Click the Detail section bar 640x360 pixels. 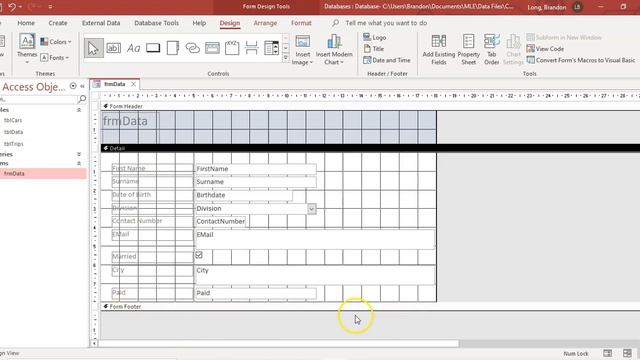(370, 148)
